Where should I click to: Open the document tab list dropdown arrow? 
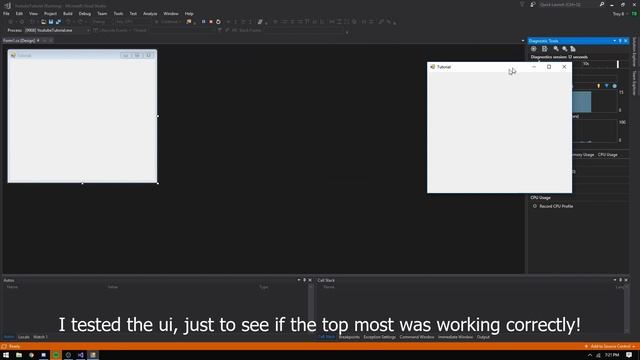[x=523, y=41]
